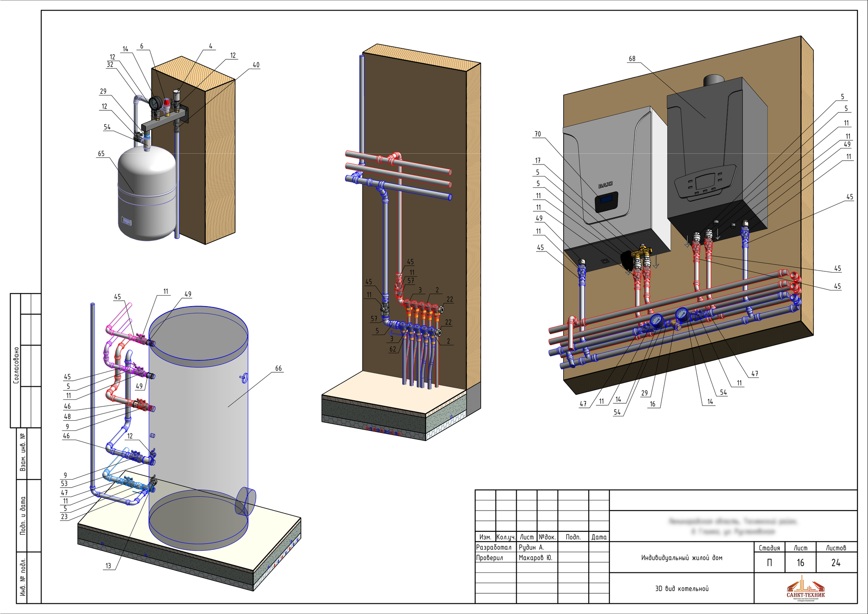868x614 pixels.
Task: Click the 'Изм.' column header
Action: point(485,537)
